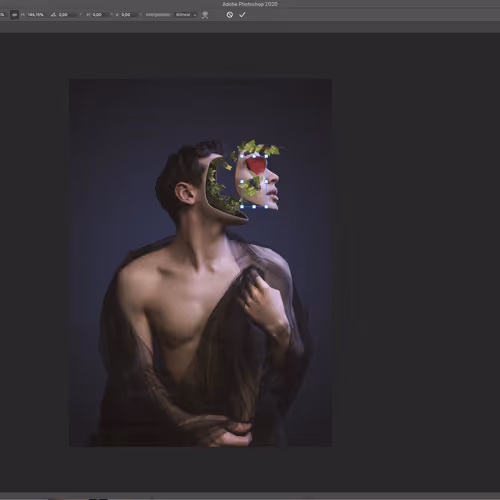Select the bottom-left transform handle
The width and height of the screenshot is (500, 500).
pos(242,207)
